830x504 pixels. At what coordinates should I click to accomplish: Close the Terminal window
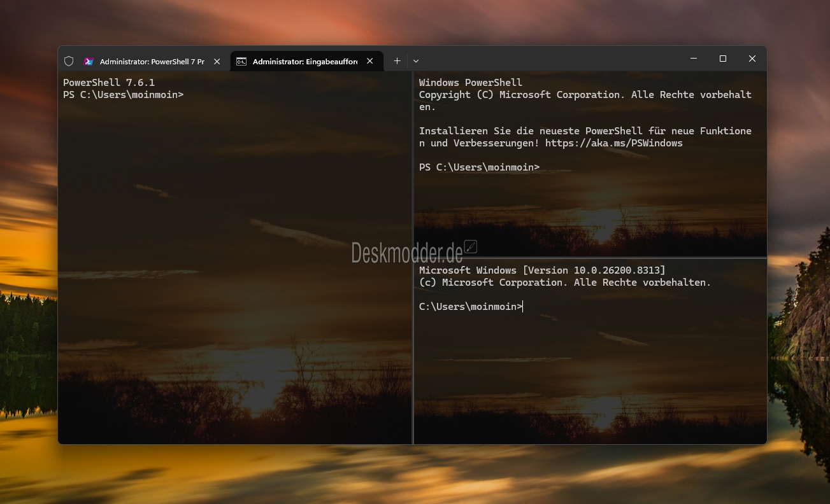coord(752,59)
